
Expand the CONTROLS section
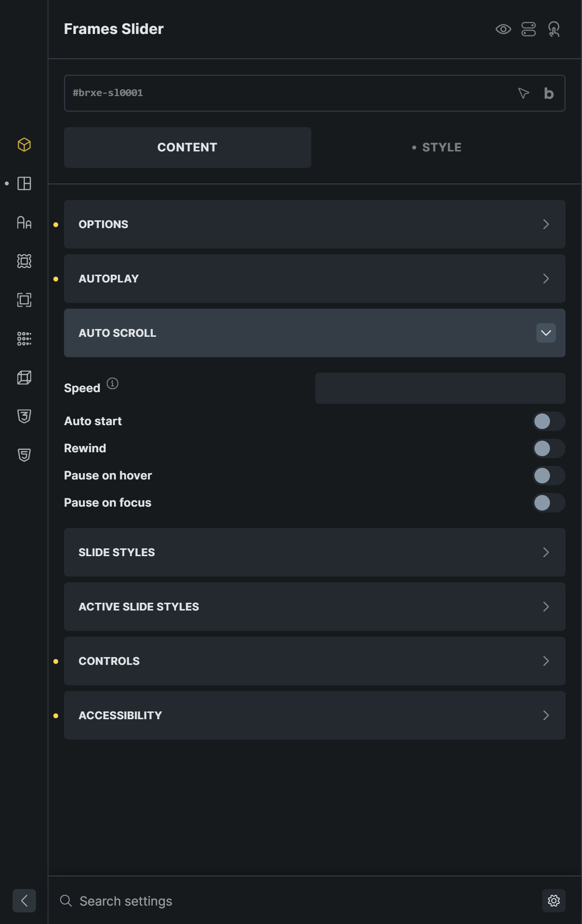point(315,661)
